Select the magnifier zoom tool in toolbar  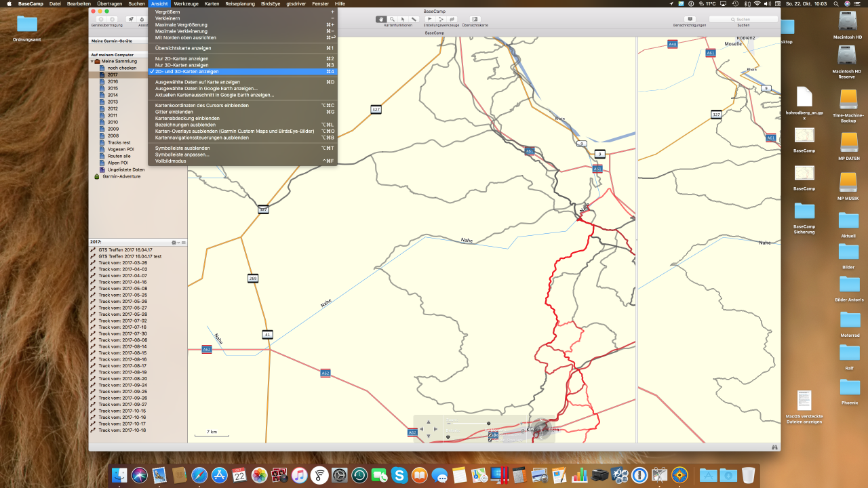coord(392,19)
